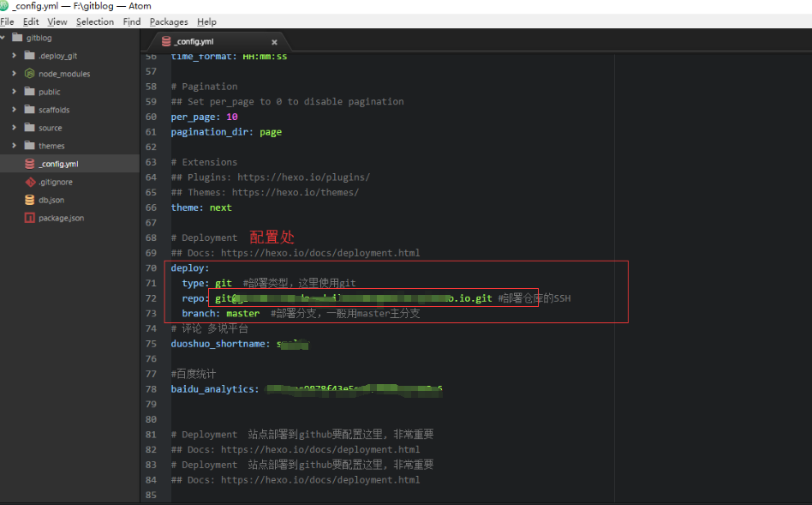Open the db.json file
812x505 pixels.
point(51,200)
